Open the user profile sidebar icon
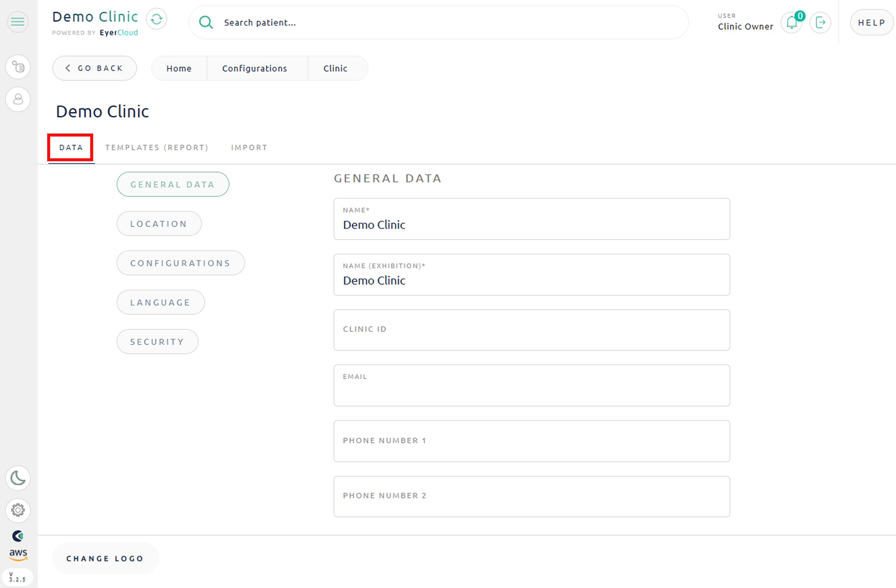The width and height of the screenshot is (896, 588). [18, 99]
